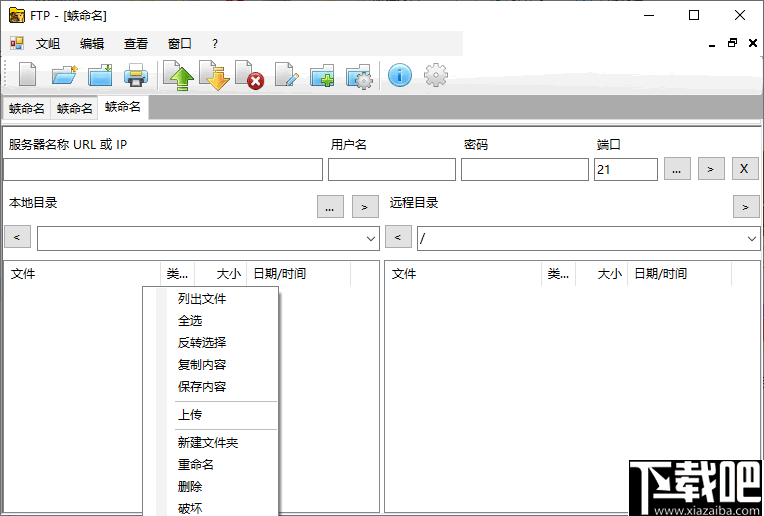Open the blue info icon
Viewport: 764px width, 516px height.
coord(400,75)
